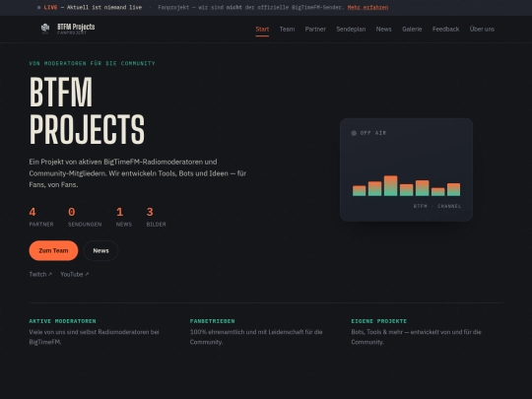532x399 pixels.
Task: Click the outlined News button
Action: click(x=100, y=251)
